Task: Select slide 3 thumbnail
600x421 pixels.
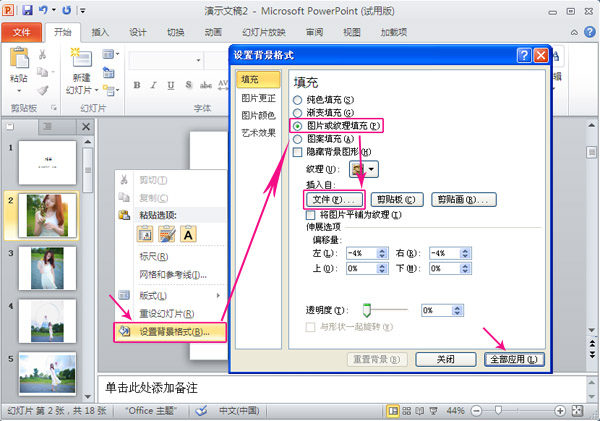Action: click(x=47, y=268)
